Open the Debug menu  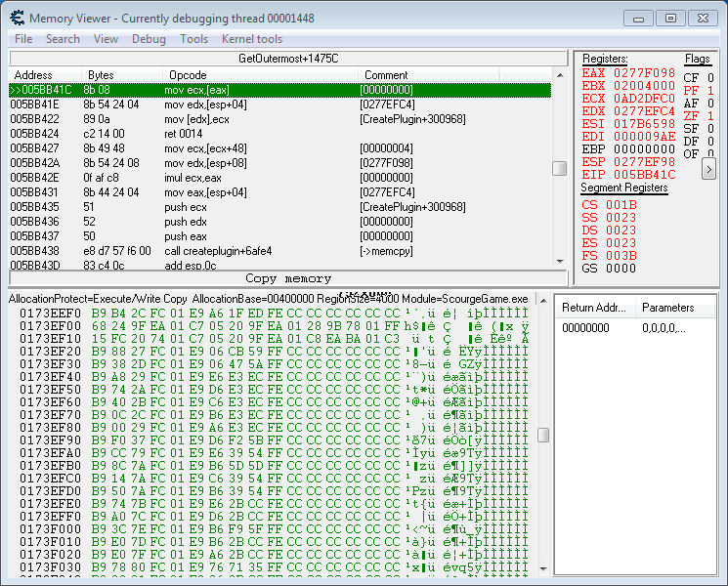click(x=149, y=39)
